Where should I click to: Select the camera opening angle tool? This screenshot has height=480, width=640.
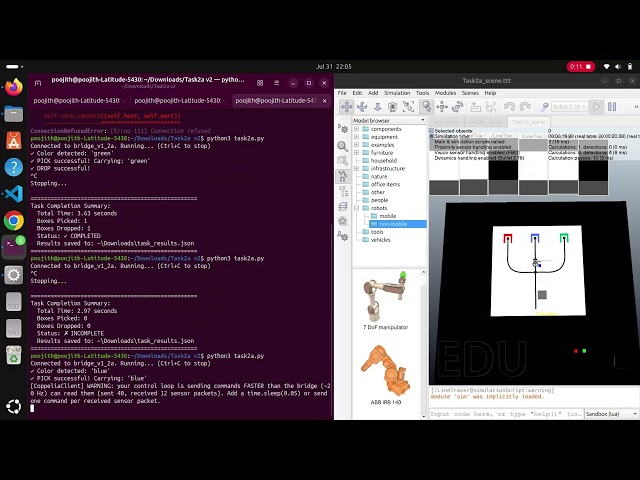pyautogui.click(x=393, y=107)
